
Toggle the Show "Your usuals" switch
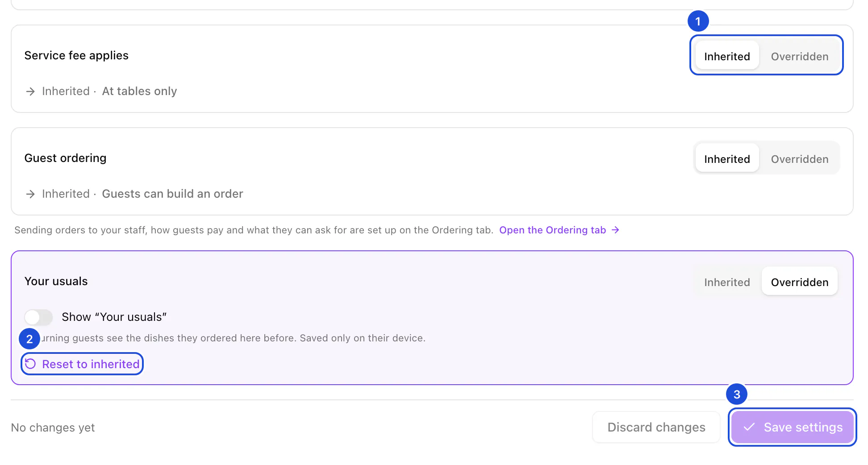point(38,317)
